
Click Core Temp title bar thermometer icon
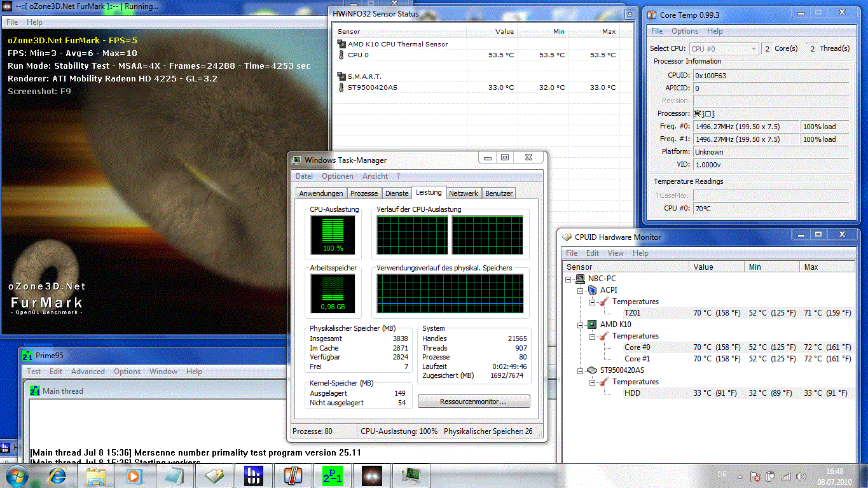pyautogui.click(x=652, y=15)
